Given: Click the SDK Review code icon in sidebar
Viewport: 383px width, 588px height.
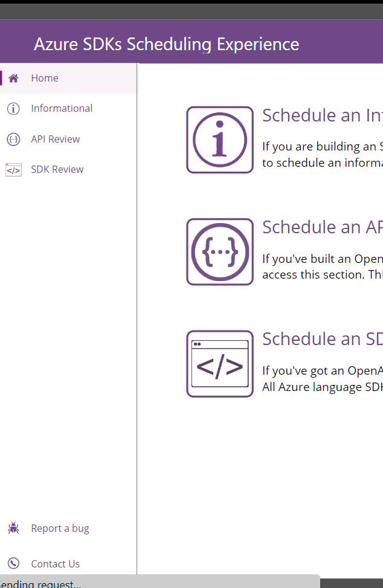Looking at the screenshot, I should 13,170.
